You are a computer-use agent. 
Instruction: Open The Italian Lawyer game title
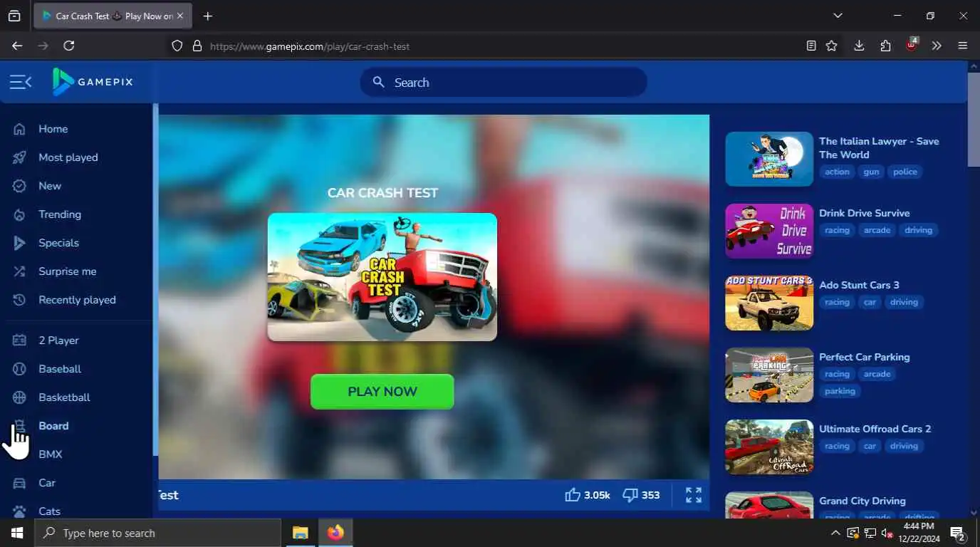pyautogui.click(x=879, y=148)
